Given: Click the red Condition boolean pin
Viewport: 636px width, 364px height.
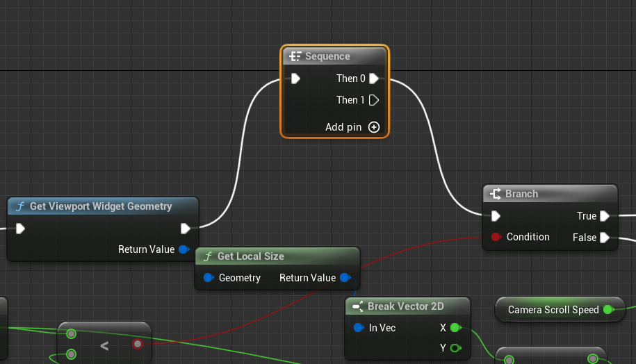Looking at the screenshot, I should click(496, 237).
